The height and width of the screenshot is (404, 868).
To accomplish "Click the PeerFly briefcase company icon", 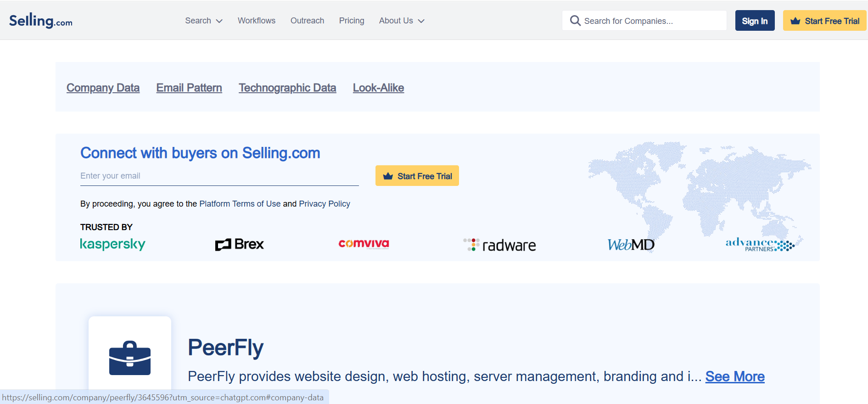I will point(130,358).
